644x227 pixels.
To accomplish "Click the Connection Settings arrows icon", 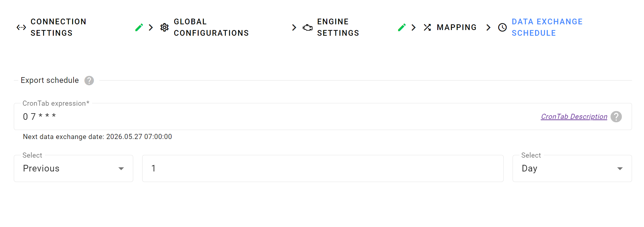I will point(21,27).
